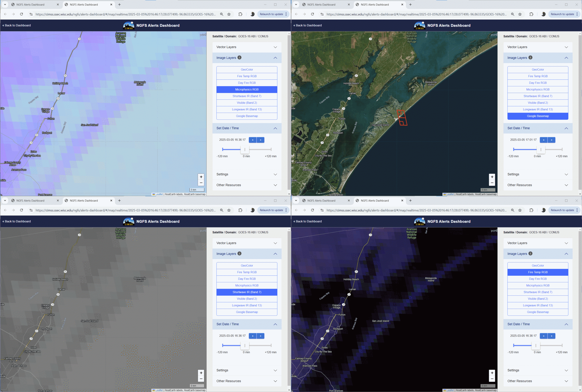Click Image Layers info icon in Google Basemap window
Screen dimensions: 582x392
tap(530, 57)
